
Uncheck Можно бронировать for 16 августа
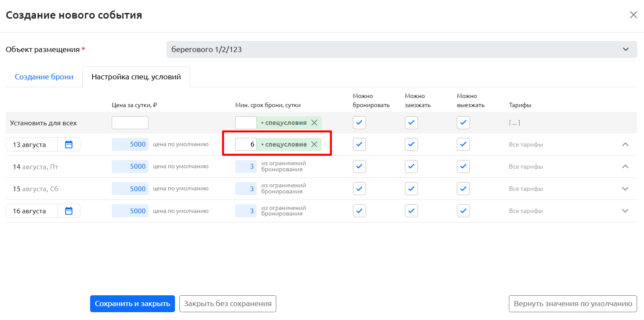[x=359, y=211]
